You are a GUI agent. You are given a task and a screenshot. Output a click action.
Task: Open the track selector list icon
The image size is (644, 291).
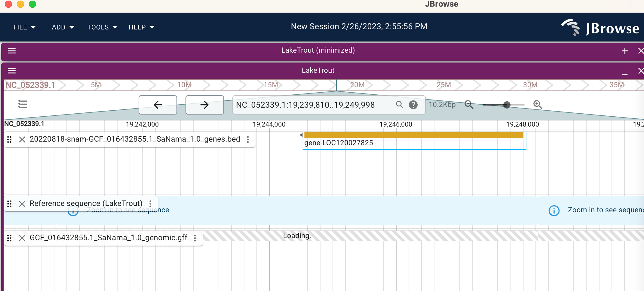22,104
